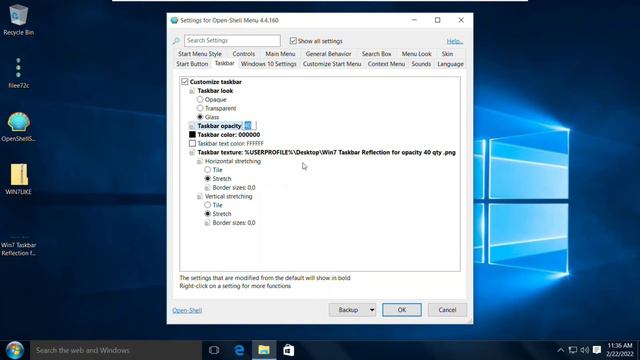The width and height of the screenshot is (640, 360).
Task: Open the Context Menu tab
Action: point(386,64)
